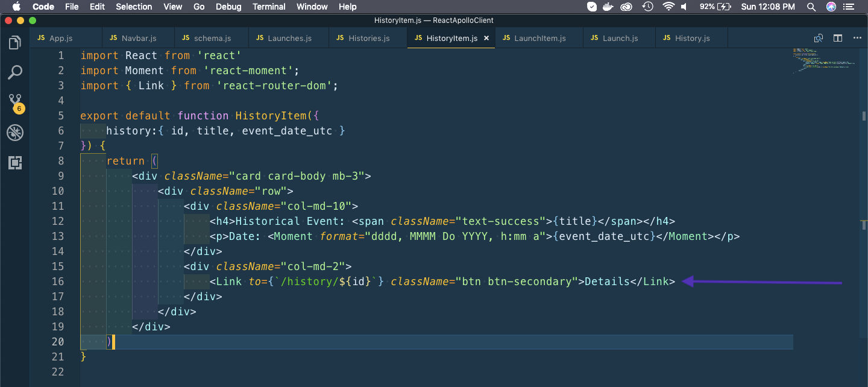The width and height of the screenshot is (868, 387).
Task: Click the 92% battery indicator
Action: 715,7
